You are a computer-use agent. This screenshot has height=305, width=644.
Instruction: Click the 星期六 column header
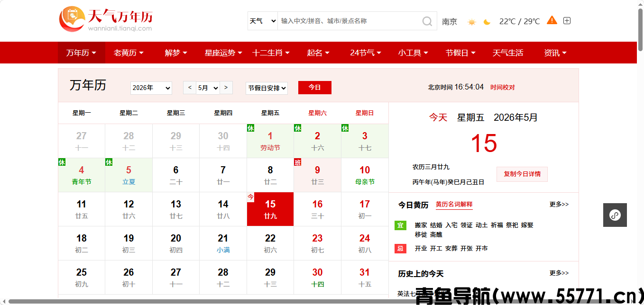[317, 113]
